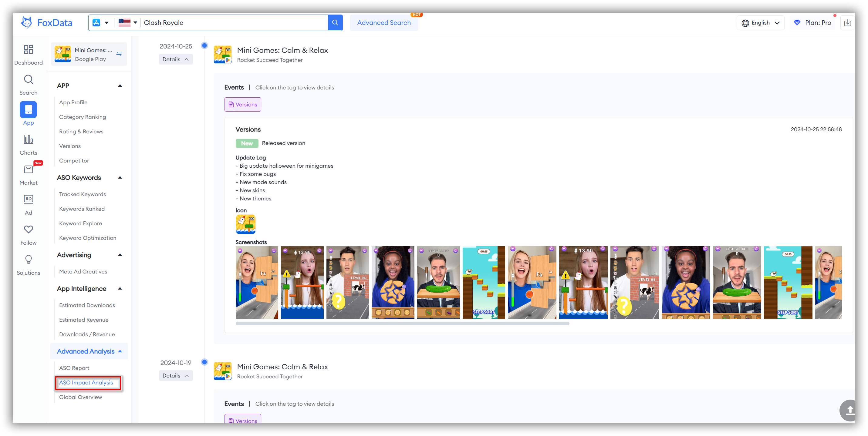
Task: Select the Versions tag under Events
Action: point(243,104)
